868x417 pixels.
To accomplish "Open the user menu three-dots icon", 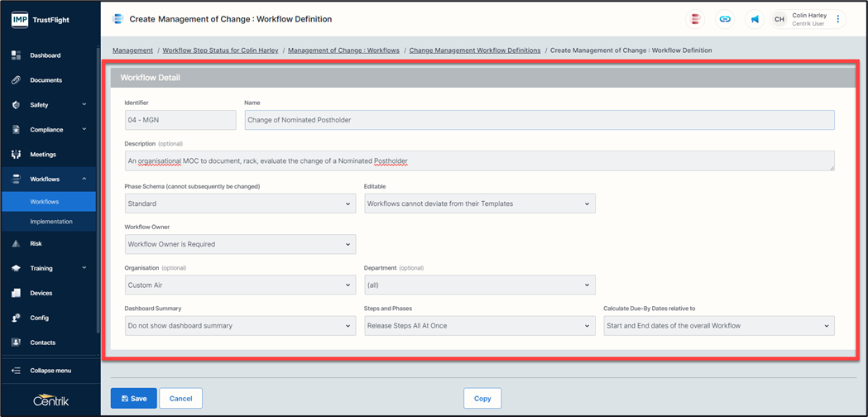I will click(837, 19).
